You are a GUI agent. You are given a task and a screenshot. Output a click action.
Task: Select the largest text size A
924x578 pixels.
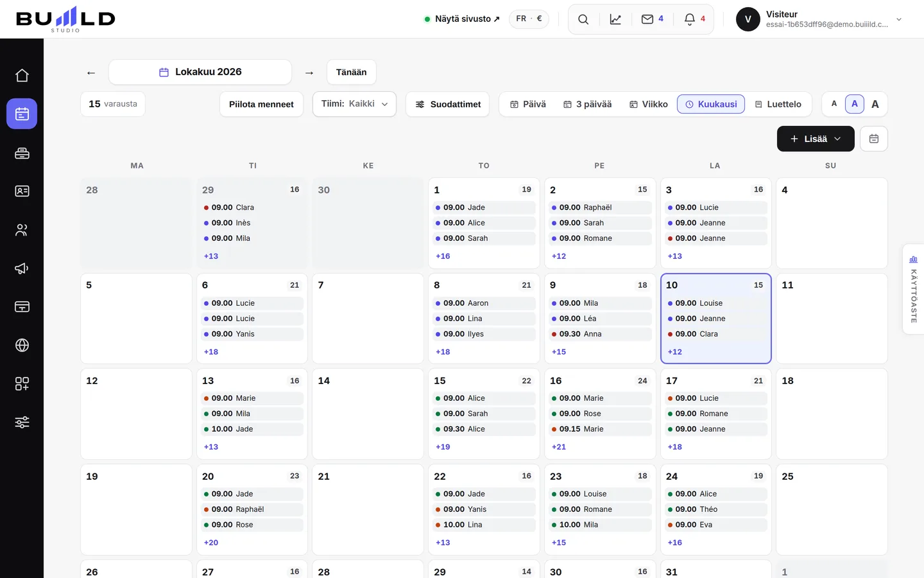875,104
